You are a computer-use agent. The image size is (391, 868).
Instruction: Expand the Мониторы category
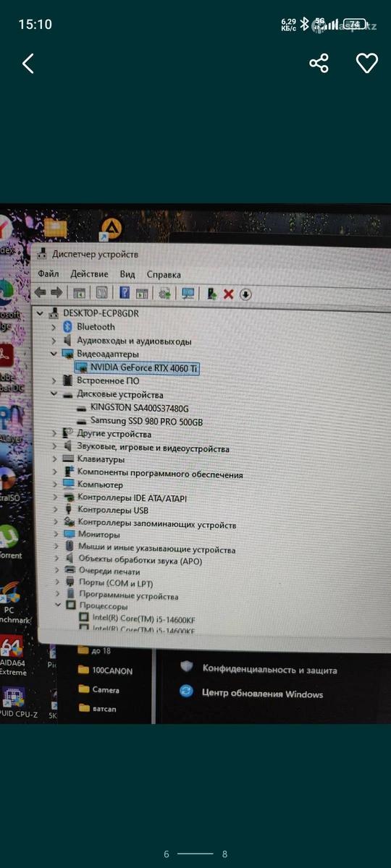pos(55,535)
